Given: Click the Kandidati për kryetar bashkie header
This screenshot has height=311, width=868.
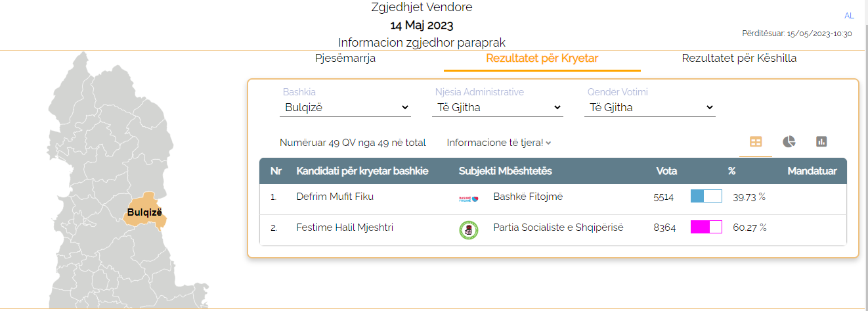Looking at the screenshot, I should (362, 171).
